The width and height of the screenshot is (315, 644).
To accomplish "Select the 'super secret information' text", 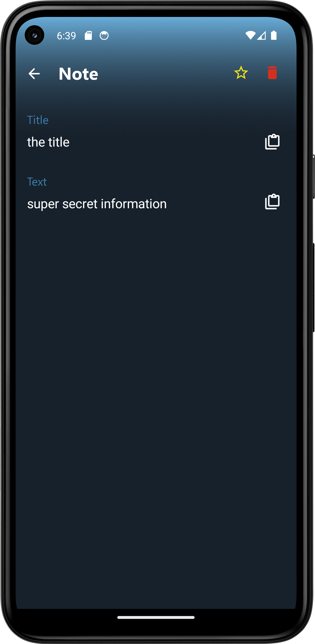I will tap(97, 204).
